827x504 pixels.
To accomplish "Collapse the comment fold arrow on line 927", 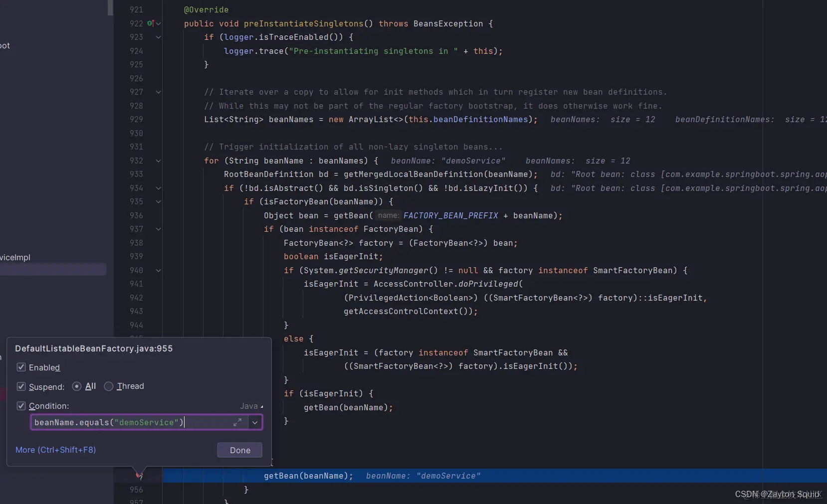I will coord(158,92).
